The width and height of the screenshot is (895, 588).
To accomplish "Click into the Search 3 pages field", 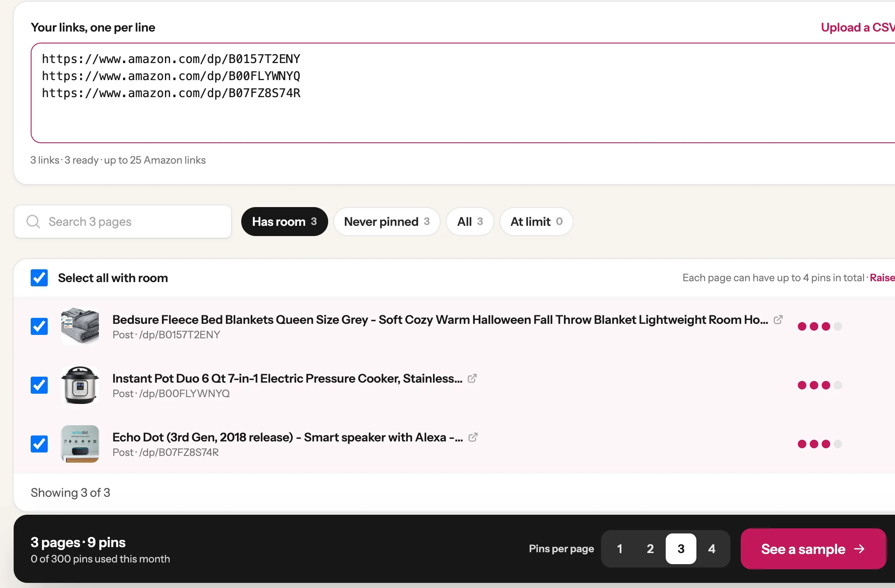I will tap(123, 222).
